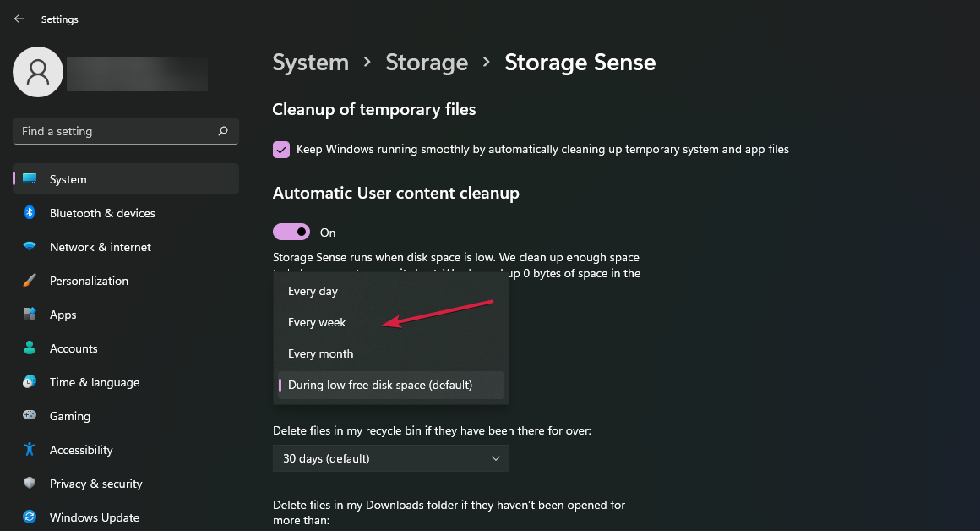Open Gaming settings

69,416
